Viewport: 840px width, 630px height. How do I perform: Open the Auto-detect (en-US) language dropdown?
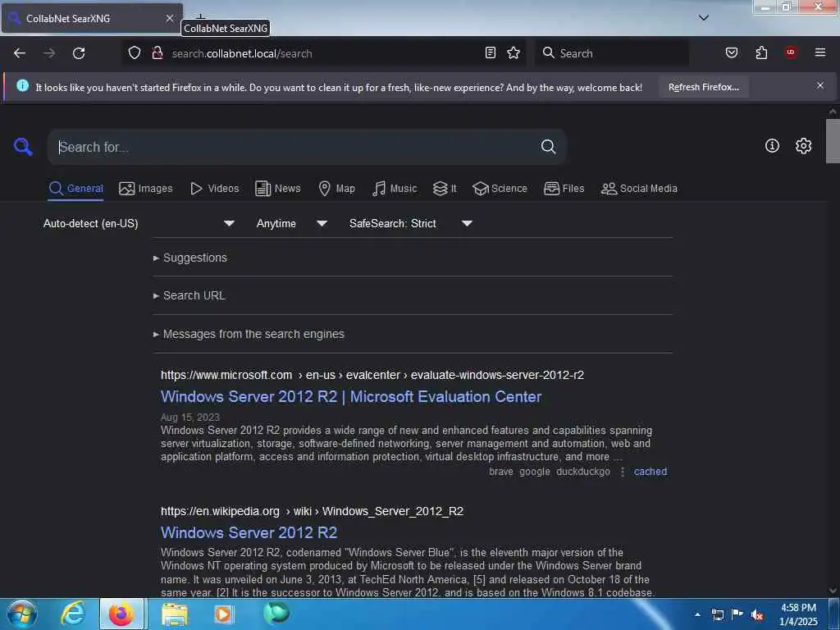139,223
